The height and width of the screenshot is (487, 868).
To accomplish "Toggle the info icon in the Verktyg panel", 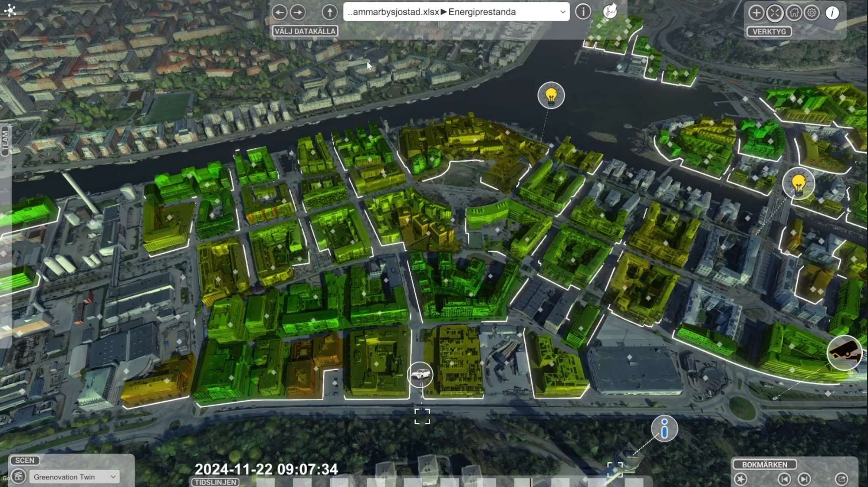I will (x=832, y=13).
